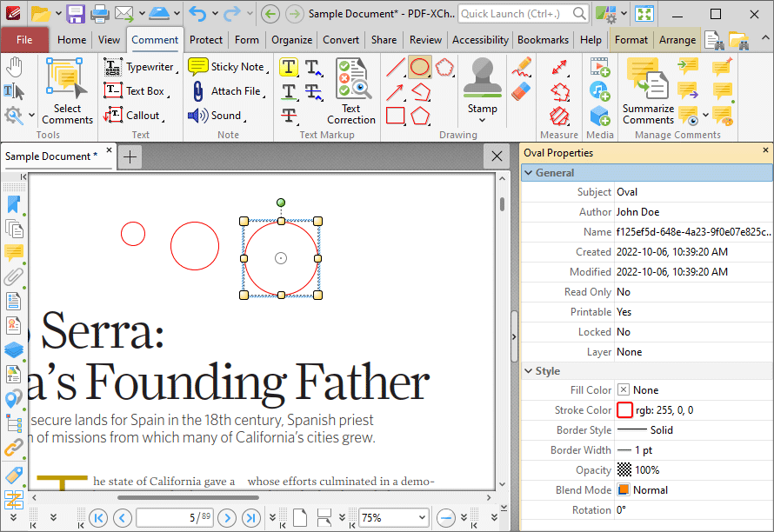Open the Undo history dropdown

click(215, 14)
